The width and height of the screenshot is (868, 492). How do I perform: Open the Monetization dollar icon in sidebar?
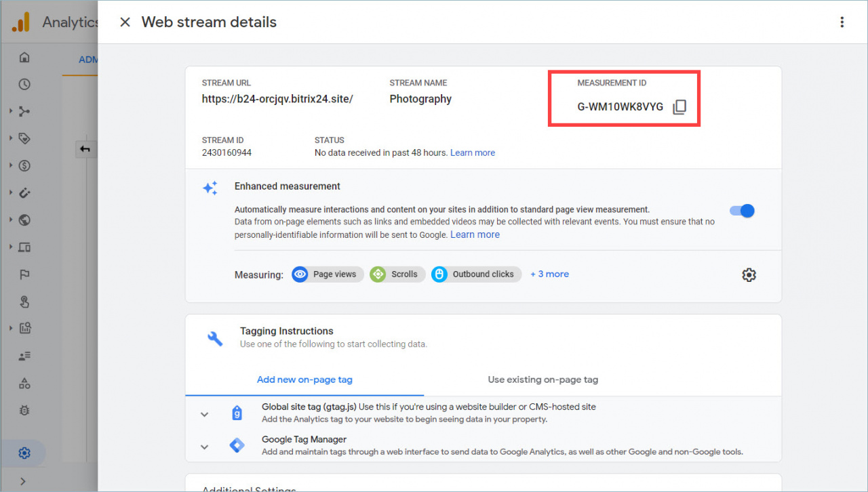click(x=24, y=166)
